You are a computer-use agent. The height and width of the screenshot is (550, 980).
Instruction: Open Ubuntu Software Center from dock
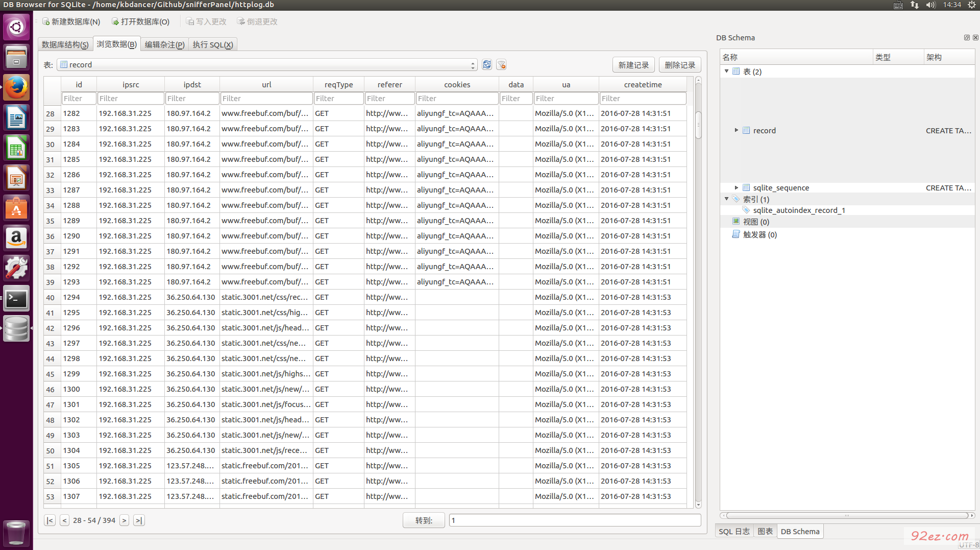coord(16,208)
